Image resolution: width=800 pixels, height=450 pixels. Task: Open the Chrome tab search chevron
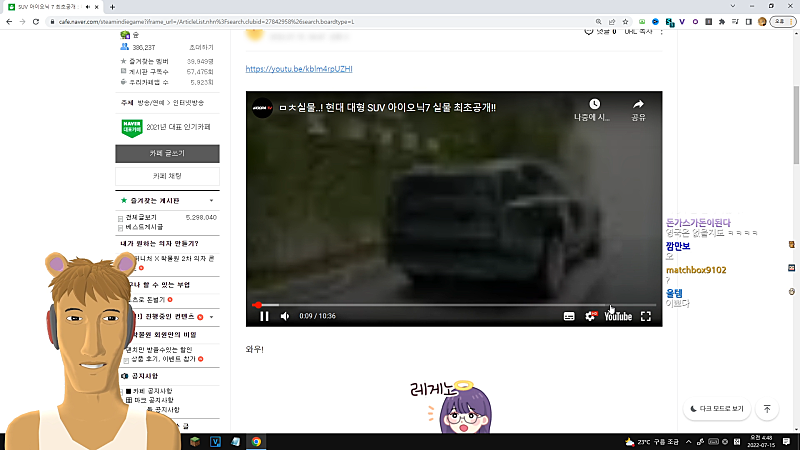(733, 6)
